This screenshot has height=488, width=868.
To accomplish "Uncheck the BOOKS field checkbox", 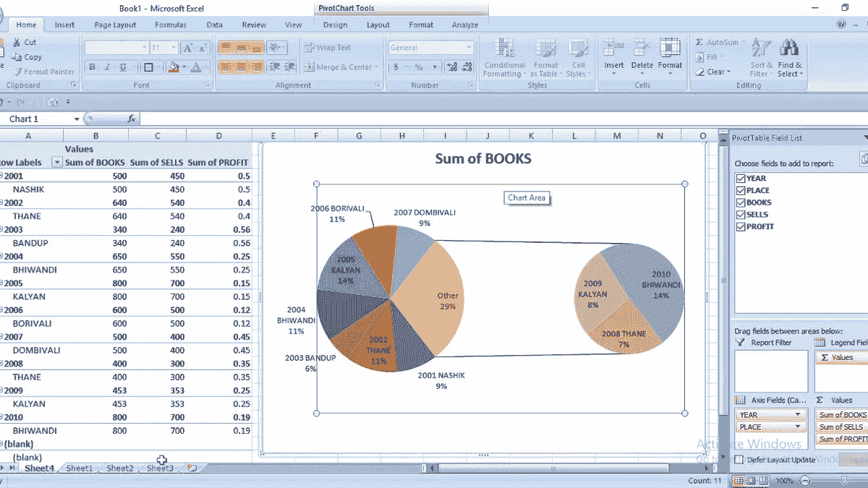I will pyautogui.click(x=740, y=202).
